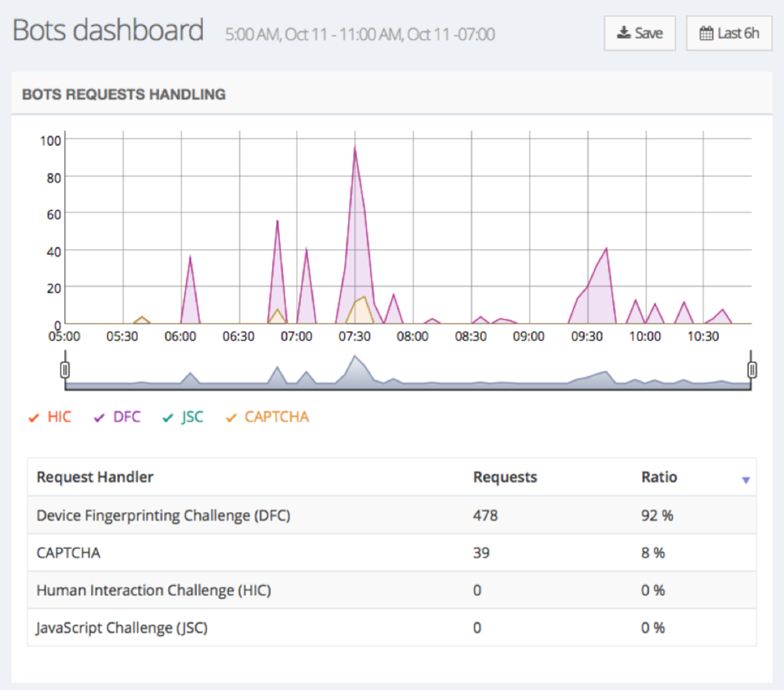Toggle the CAPTCHA series checkmark
Image resolution: width=784 pixels, height=690 pixels.
[x=230, y=417]
